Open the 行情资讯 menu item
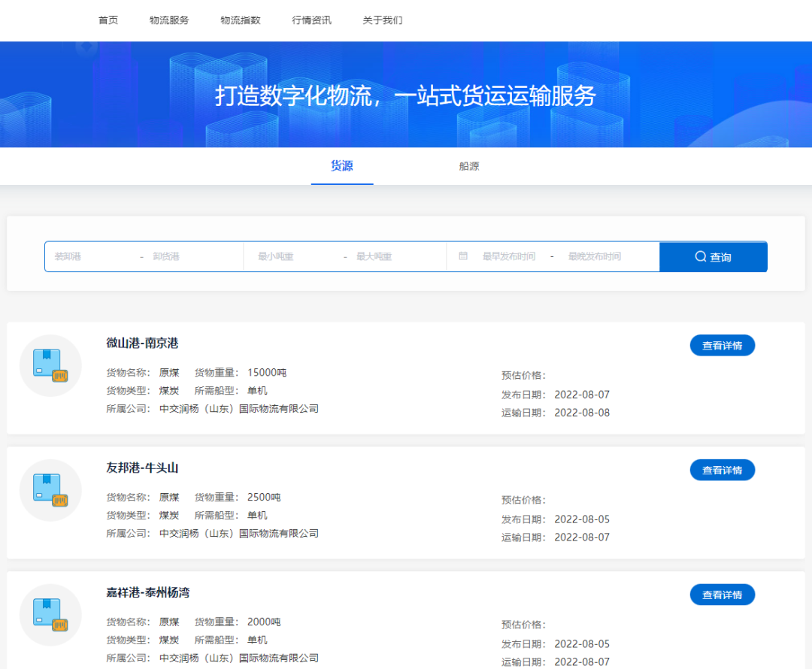This screenshot has height=669, width=812. pyautogui.click(x=312, y=20)
